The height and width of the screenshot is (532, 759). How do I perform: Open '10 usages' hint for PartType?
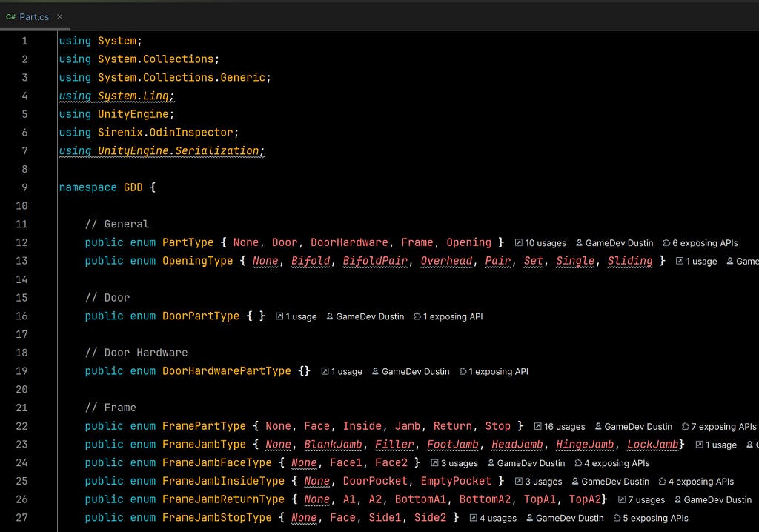546,243
